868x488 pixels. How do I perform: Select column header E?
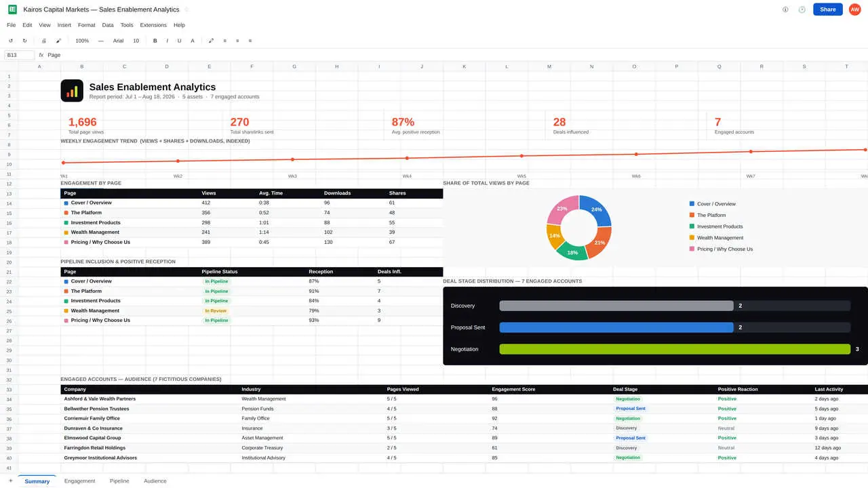tap(210, 66)
